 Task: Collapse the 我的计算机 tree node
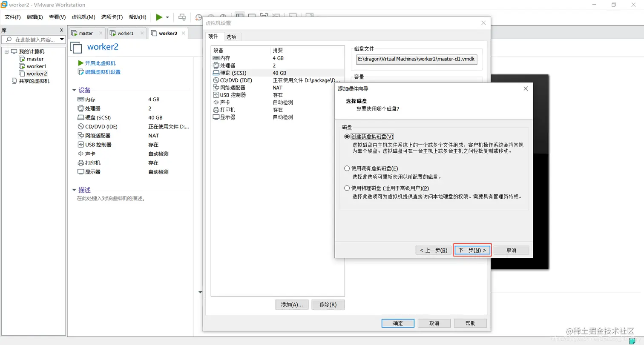[6, 51]
